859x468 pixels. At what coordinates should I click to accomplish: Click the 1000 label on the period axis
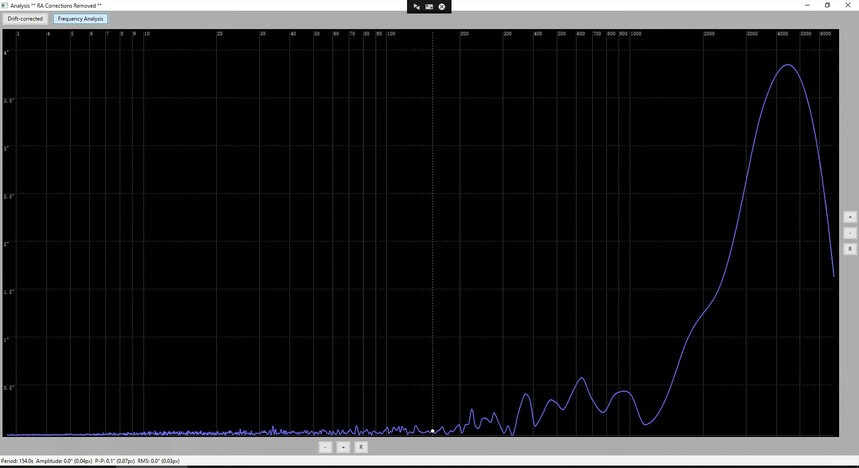[636, 34]
